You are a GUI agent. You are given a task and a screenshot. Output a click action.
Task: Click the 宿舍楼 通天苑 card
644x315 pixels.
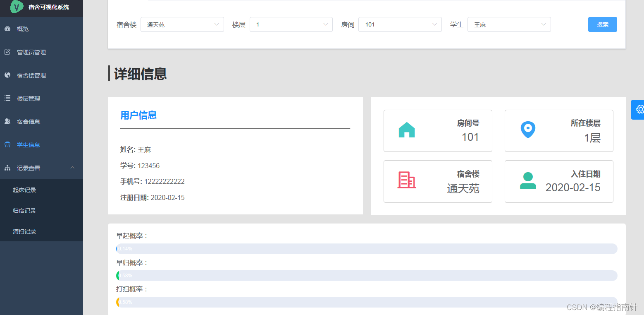tap(438, 181)
